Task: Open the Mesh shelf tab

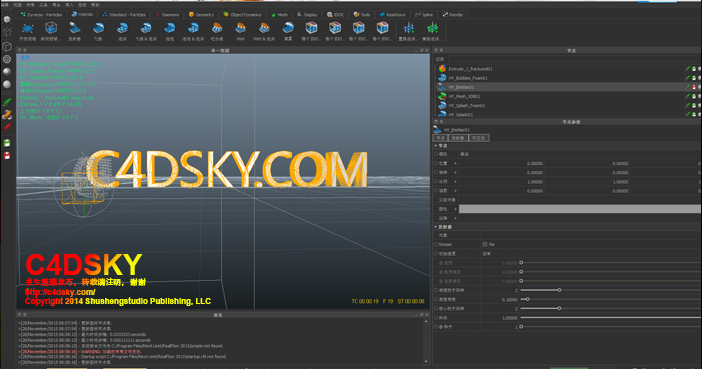Action: pyautogui.click(x=279, y=15)
